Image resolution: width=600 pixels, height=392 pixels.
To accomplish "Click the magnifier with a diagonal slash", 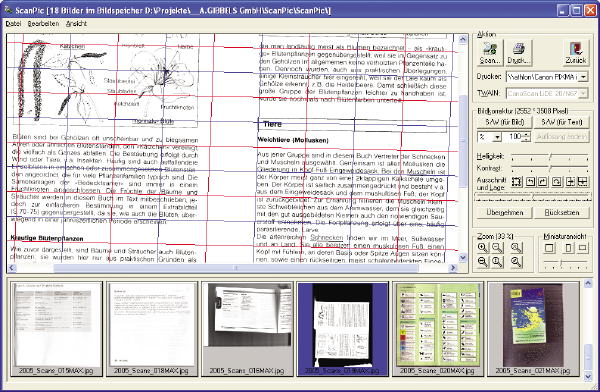I will 516,262.
